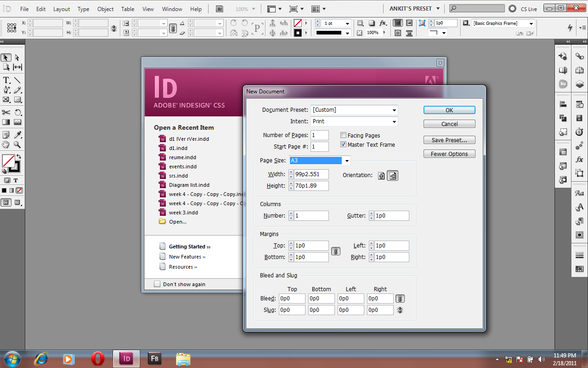Click the Save Preset... button

(x=449, y=140)
